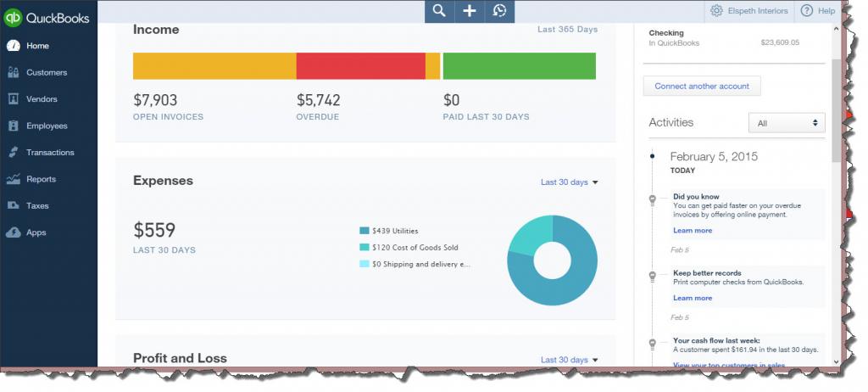Click the $439 Utilities legend text

(395, 231)
